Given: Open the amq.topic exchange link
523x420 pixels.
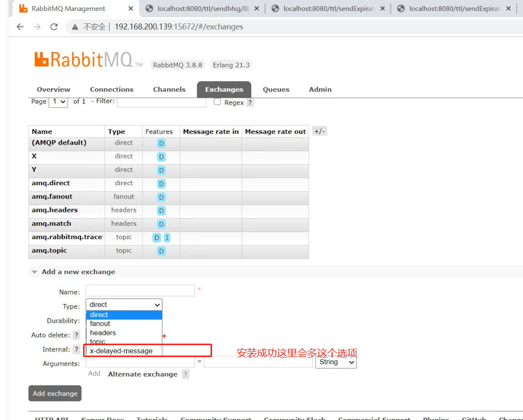Looking at the screenshot, I should tap(49, 251).
